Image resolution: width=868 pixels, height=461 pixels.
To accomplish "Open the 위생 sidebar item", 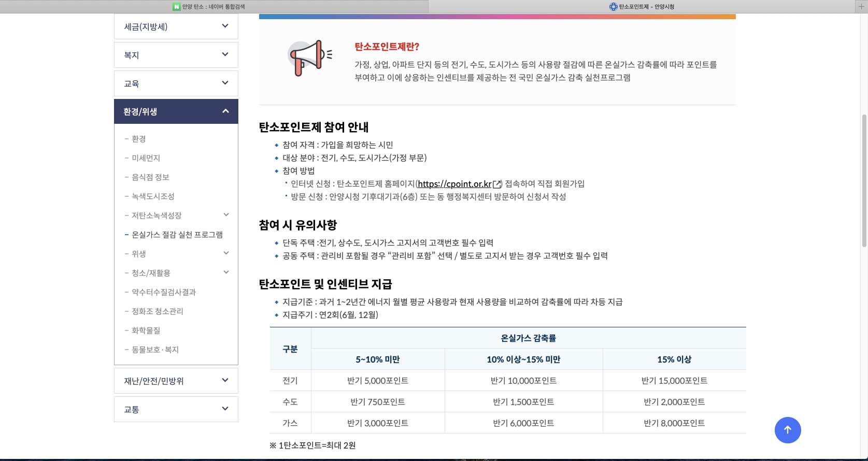I will click(138, 254).
